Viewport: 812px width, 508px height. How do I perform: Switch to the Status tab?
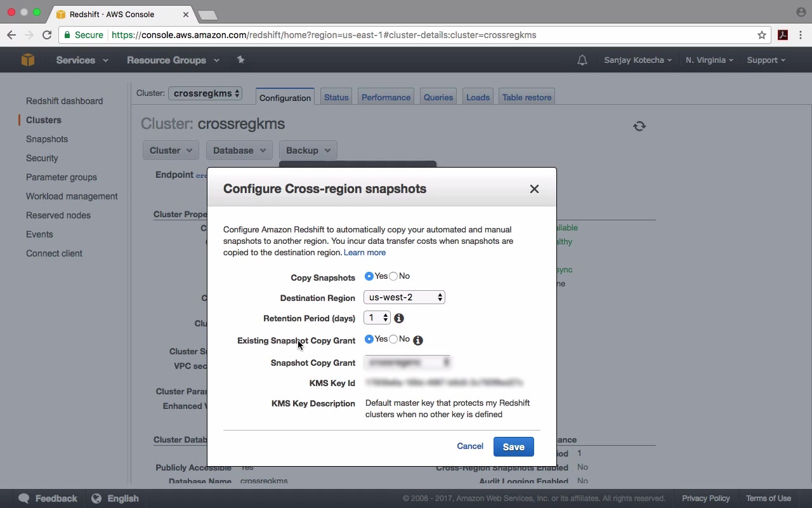pyautogui.click(x=336, y=97)
